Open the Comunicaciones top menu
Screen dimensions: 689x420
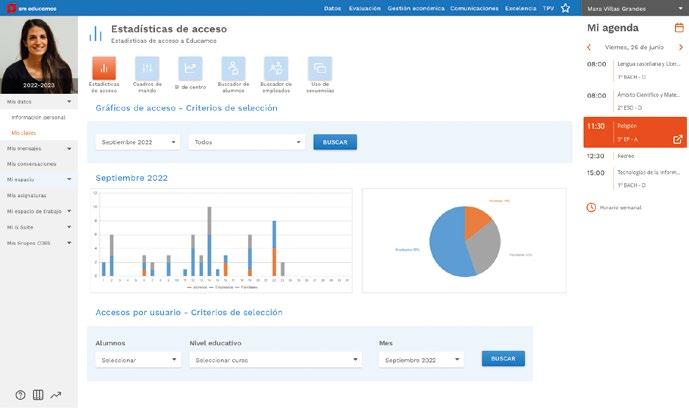474,8
